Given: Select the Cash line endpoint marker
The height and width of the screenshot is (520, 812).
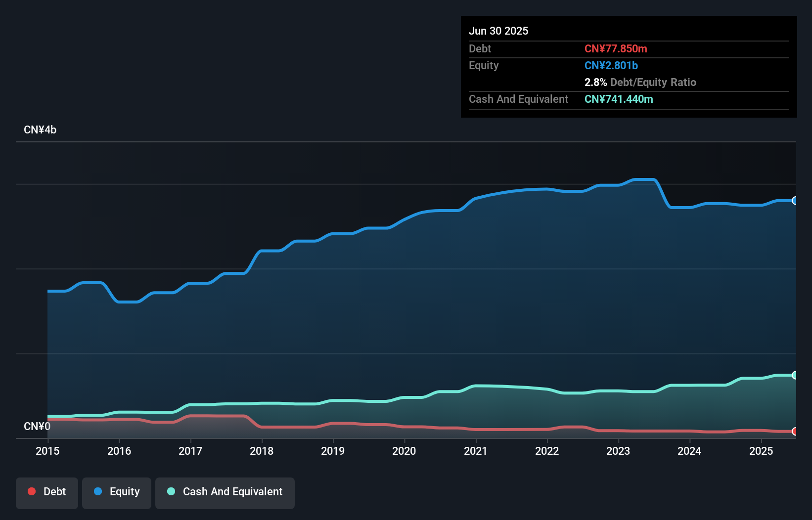Looking at the screenshot, I should 795,375.
